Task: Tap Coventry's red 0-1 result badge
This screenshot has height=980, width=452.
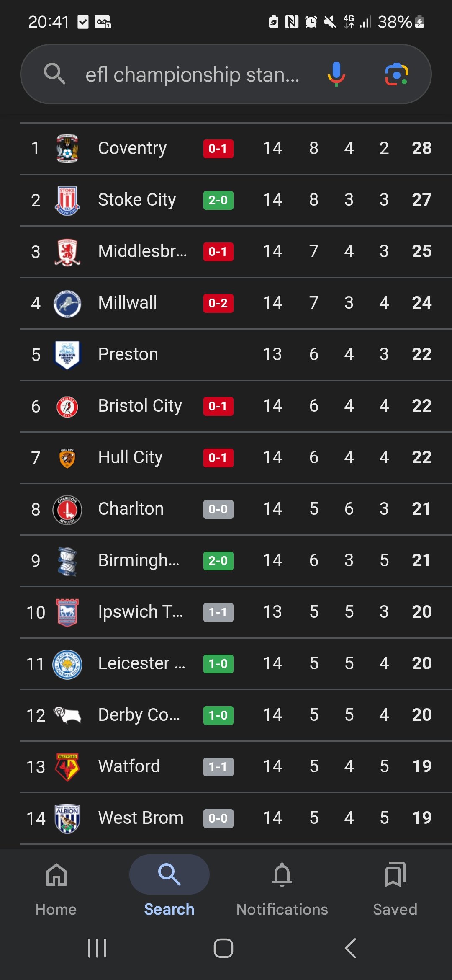Action: [x=218, y=149]
